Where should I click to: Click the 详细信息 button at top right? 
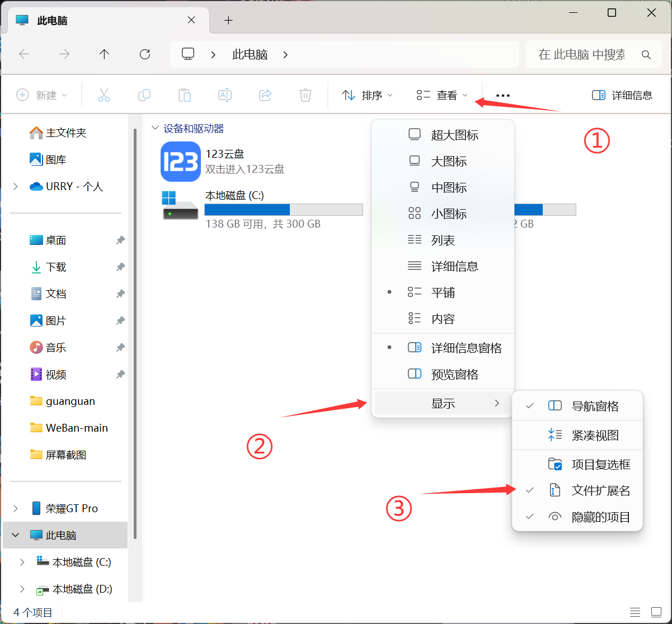[x=622, y=95]
